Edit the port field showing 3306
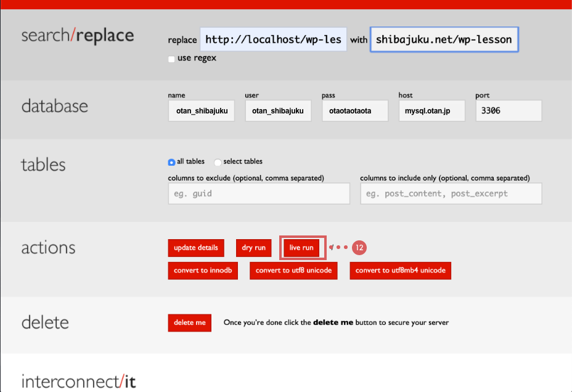Image resolution: width=572 pixels, height=392 pixels. coord(509,111)
